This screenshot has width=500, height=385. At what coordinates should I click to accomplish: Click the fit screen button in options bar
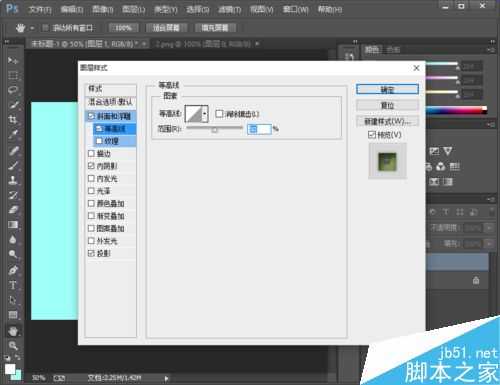pos(166,28)
